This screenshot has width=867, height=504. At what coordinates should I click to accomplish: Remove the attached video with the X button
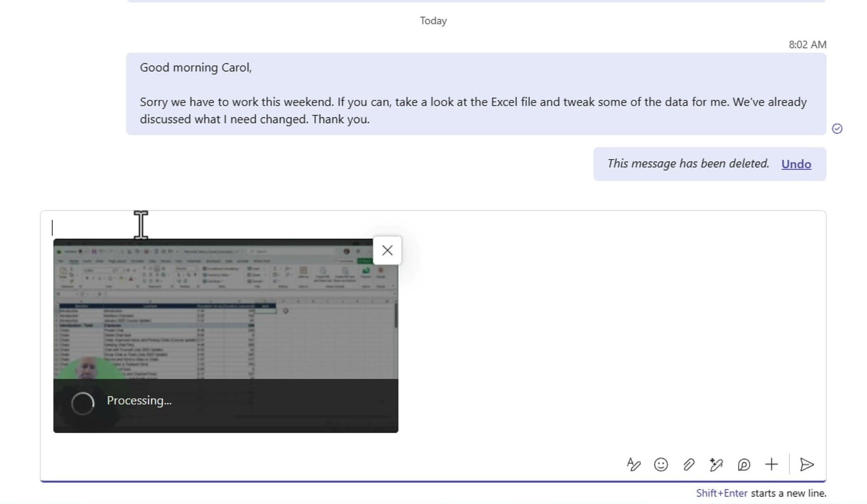(x=387, y=250)
